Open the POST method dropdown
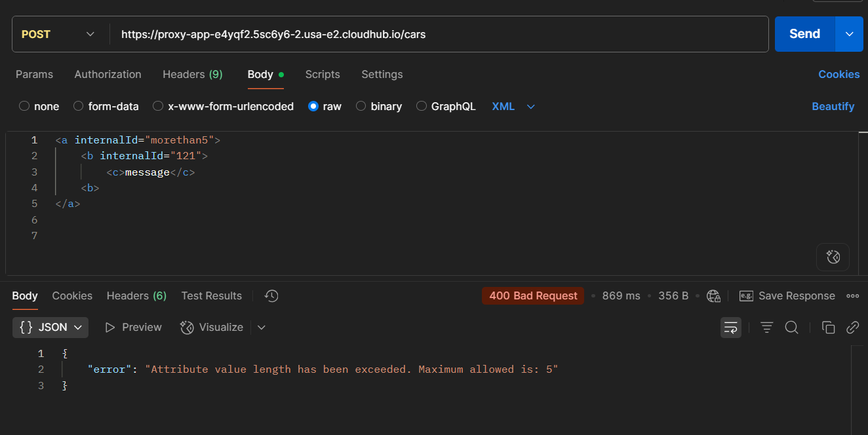Image resolution: width=868 pixels, height=435 pixels. 59,34
